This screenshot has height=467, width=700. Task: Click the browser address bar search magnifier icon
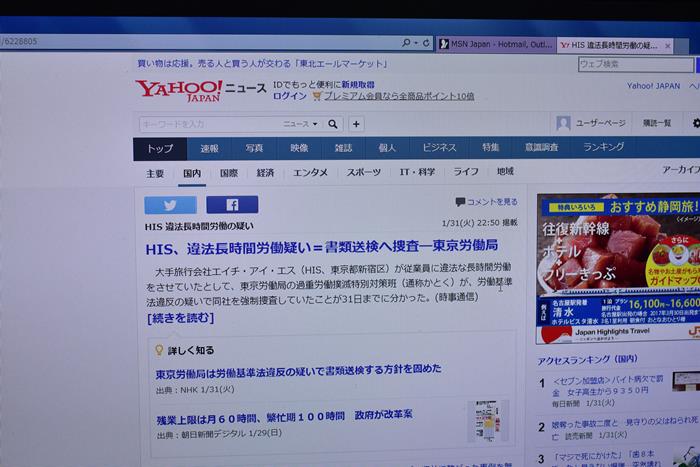(406, 43)
